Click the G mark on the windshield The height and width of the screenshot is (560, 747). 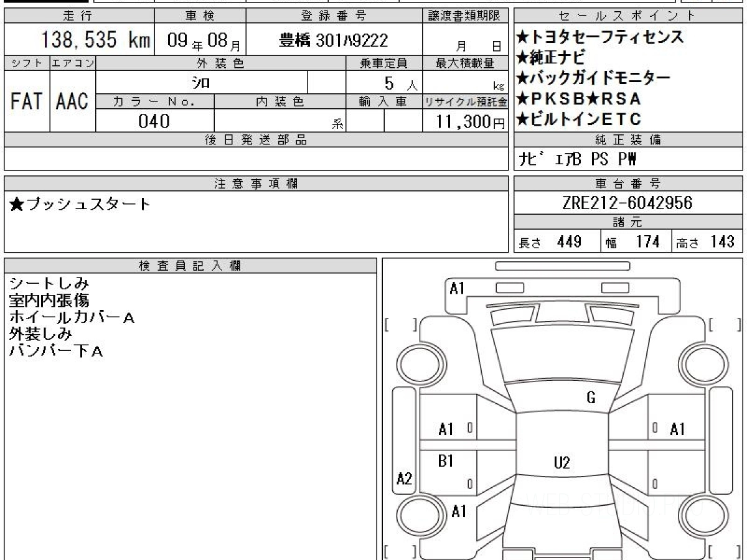tap(591, 398)
